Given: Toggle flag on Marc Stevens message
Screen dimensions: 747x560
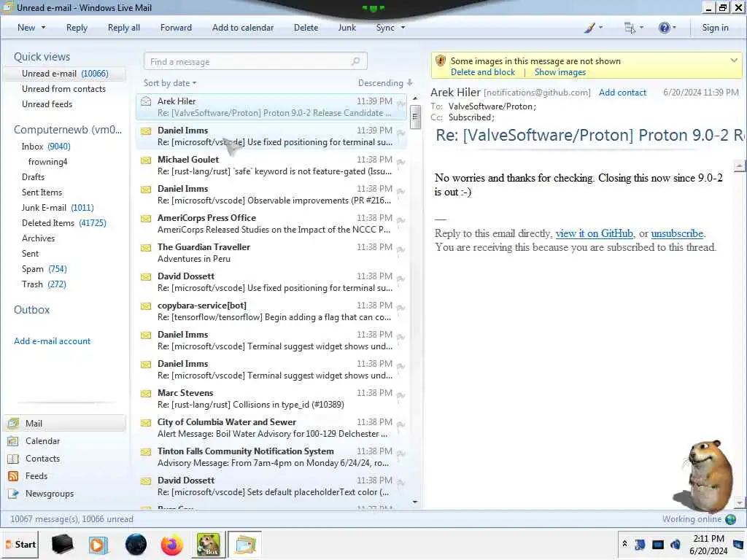Looking at the screenshot, I should pos(400,395).
